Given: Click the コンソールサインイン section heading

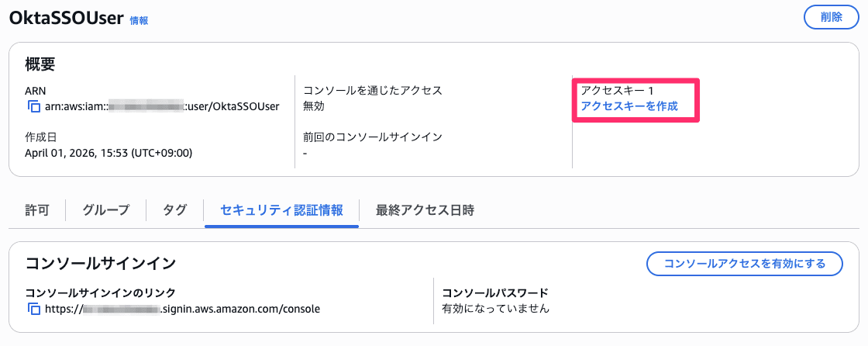Looking at the screenshot, I should coord(101,263).
